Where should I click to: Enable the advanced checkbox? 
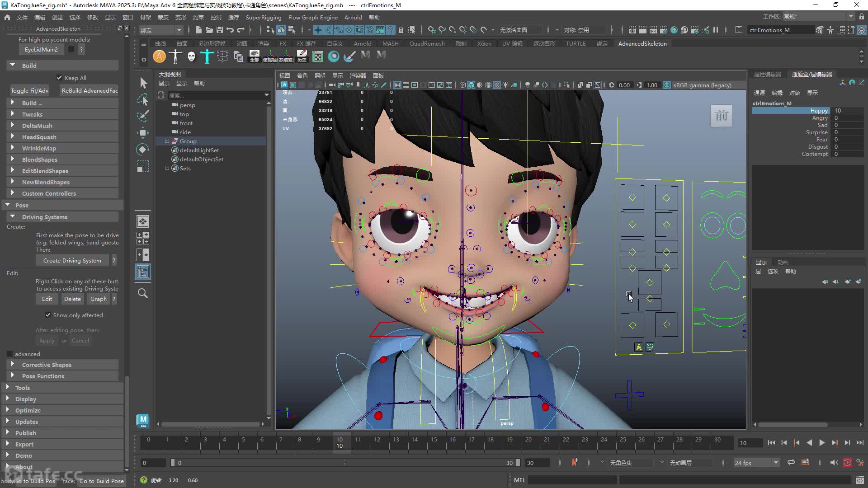(9, 354)
